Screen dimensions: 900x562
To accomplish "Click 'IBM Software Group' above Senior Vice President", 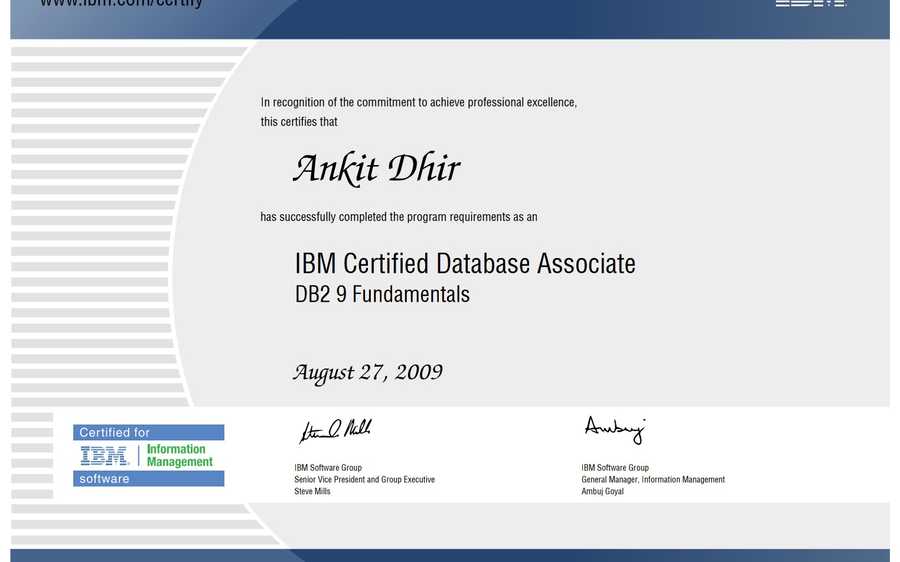I will pos(328,468).
